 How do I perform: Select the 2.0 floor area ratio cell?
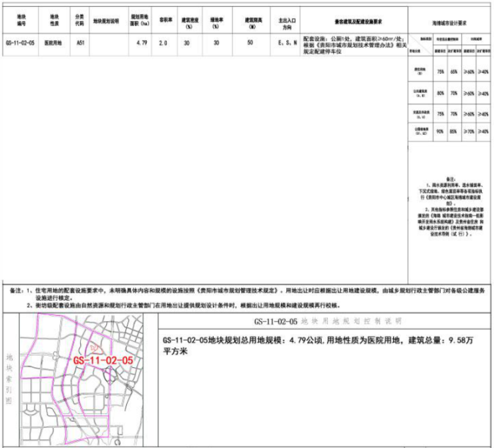163,43
